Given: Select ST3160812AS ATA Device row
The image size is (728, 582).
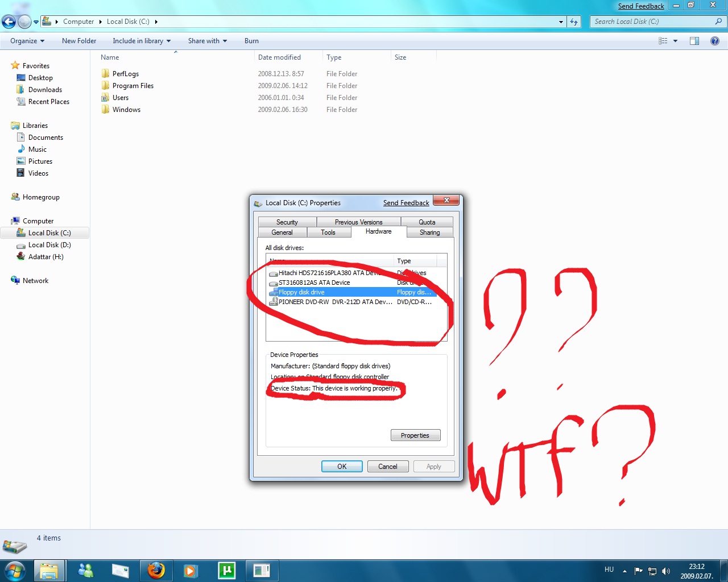Looking at the screenshot, I should coord(353,282).
